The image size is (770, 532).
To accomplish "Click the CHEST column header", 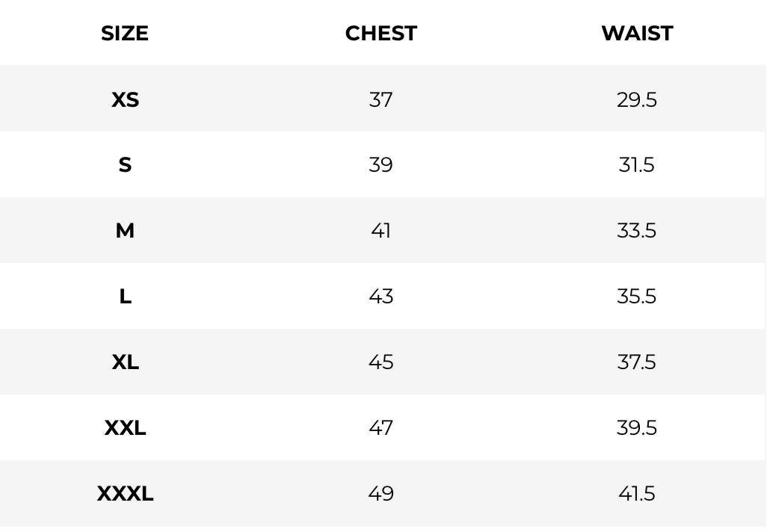I will [381, 34].
